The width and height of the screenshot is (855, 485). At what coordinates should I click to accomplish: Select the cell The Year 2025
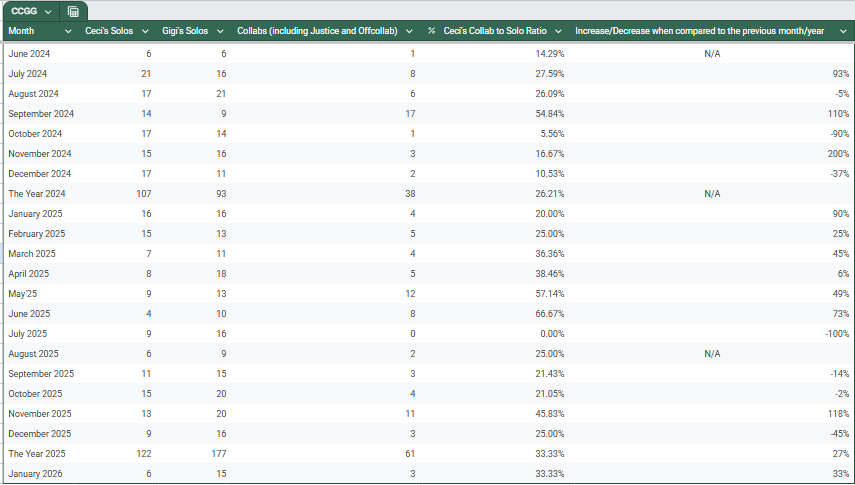click(37, 454)
